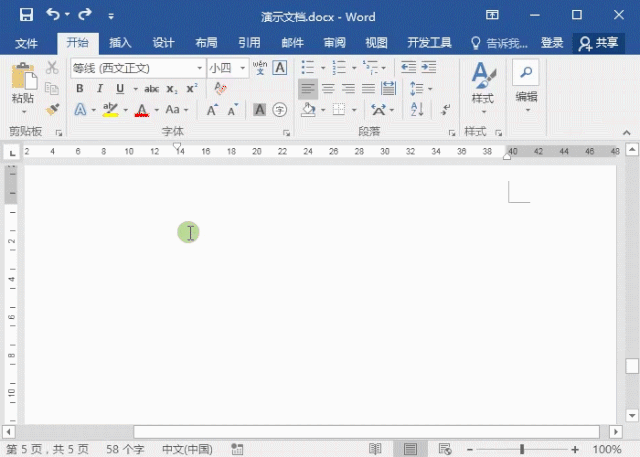Open the multilevel list button
Viewport: 640px width, 457px height.
click(x=371, y=67)
